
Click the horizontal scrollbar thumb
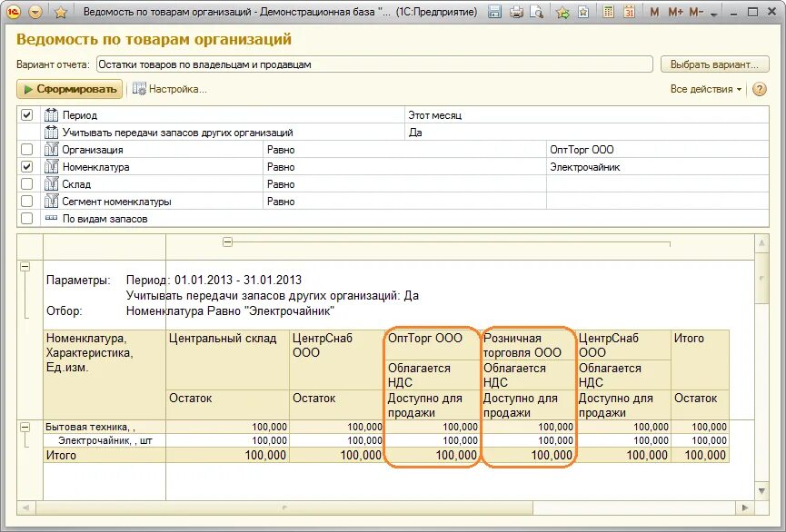click(284, 507)
